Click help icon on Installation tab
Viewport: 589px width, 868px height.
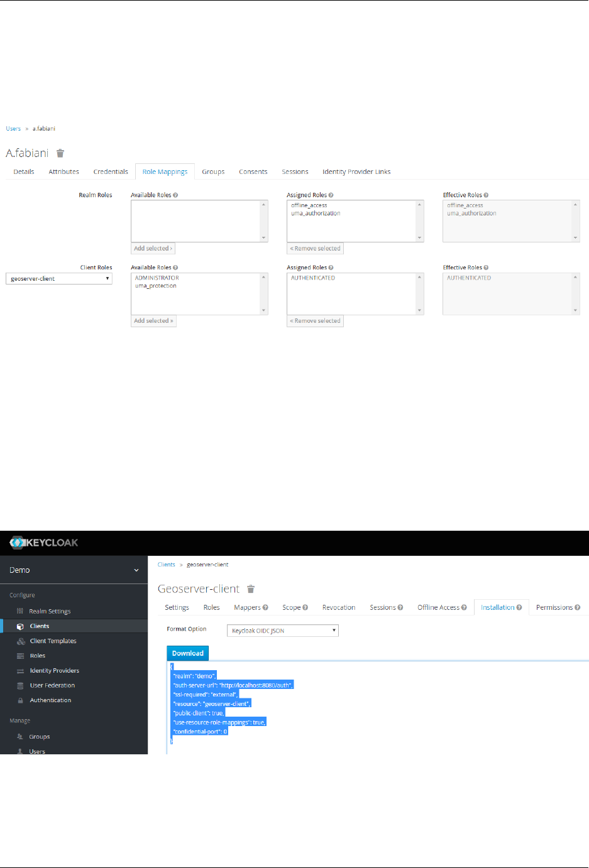[519, 607]
